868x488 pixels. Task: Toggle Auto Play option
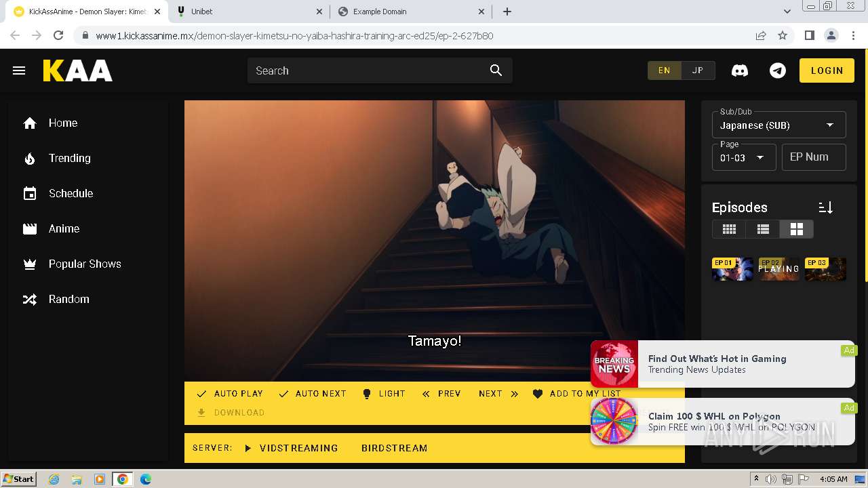(x=230, y=394)
